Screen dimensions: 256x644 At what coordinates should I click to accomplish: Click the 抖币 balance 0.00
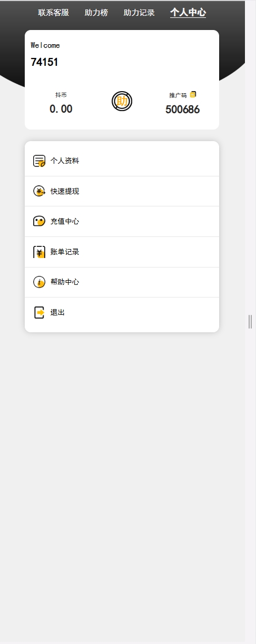(x=61, y=109)
